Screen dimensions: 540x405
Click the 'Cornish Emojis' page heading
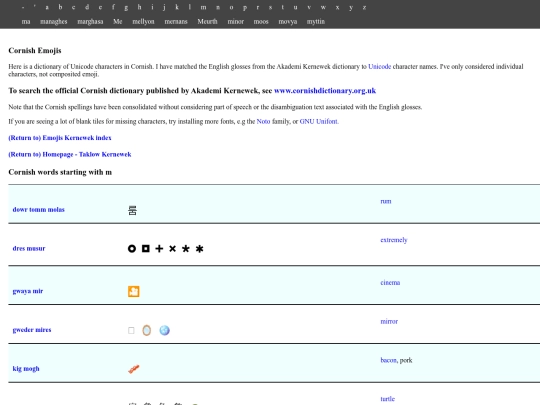35,51
